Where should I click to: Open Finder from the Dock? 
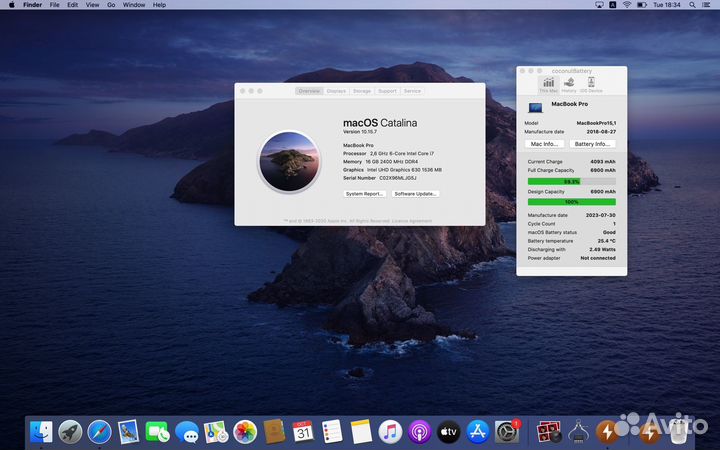click(x=41, y=432)
